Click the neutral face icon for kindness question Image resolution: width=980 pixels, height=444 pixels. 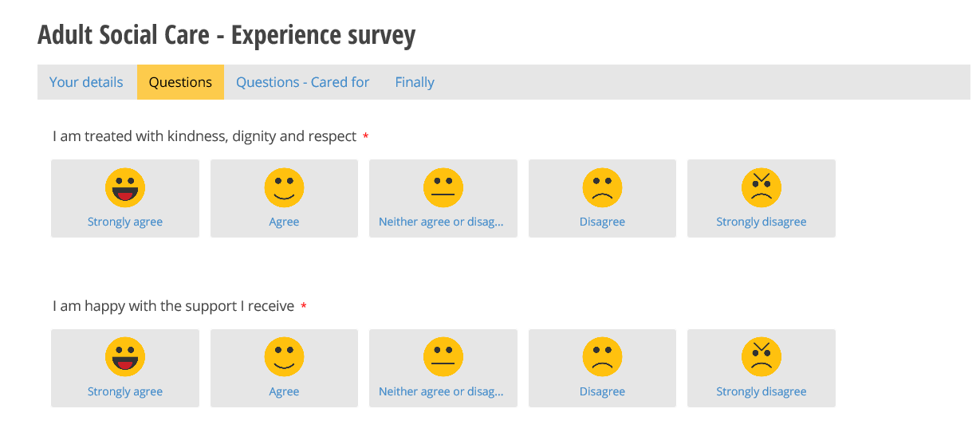click(x=443, y=188)
